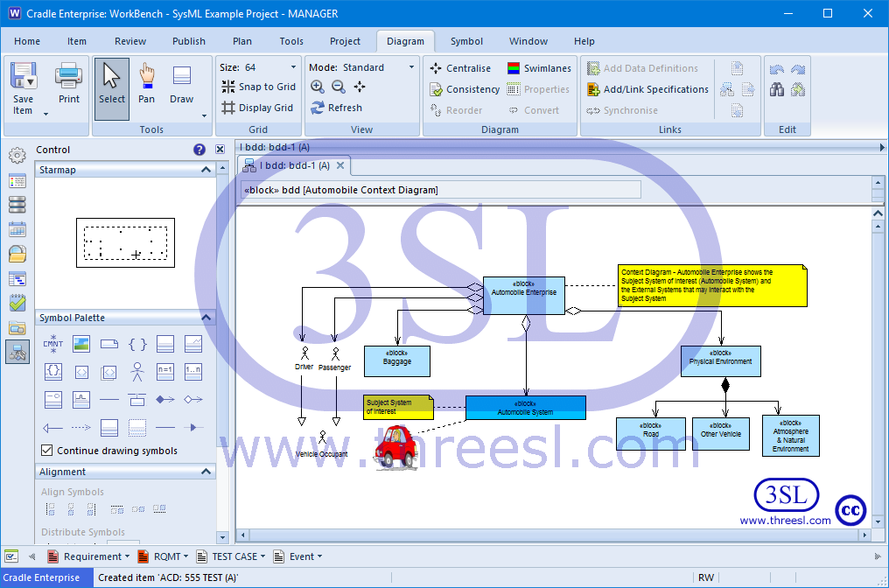Open the Size dropdown

click(293, 67)
